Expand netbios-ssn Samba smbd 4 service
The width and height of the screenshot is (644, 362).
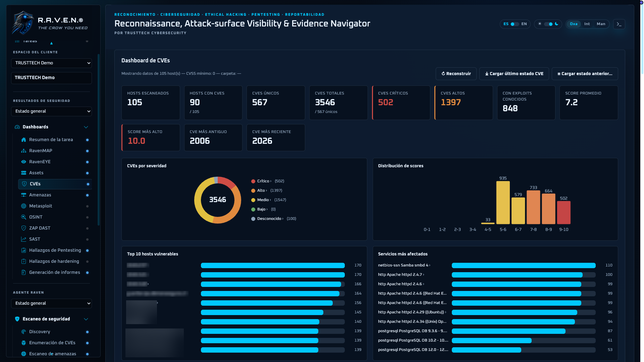pos(404,265)
